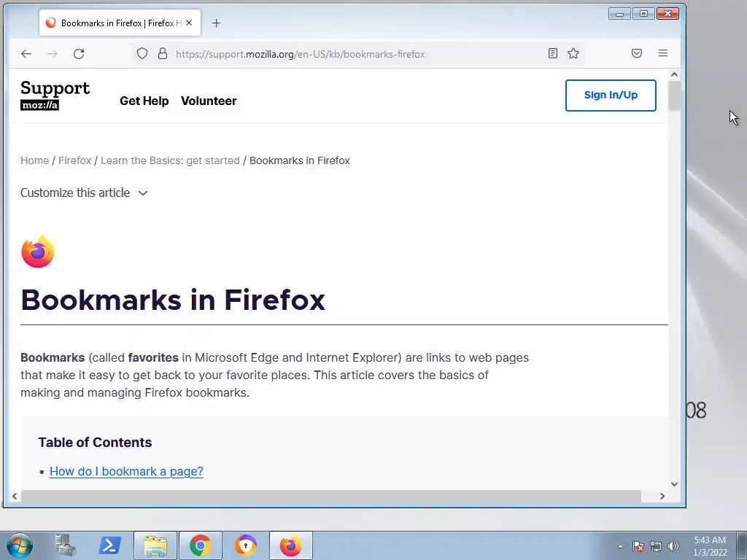Image resolution: width=747 pixels, height=560 pixels.
Task: Expand Customize this article dropdown
Action: click(84, 192)
